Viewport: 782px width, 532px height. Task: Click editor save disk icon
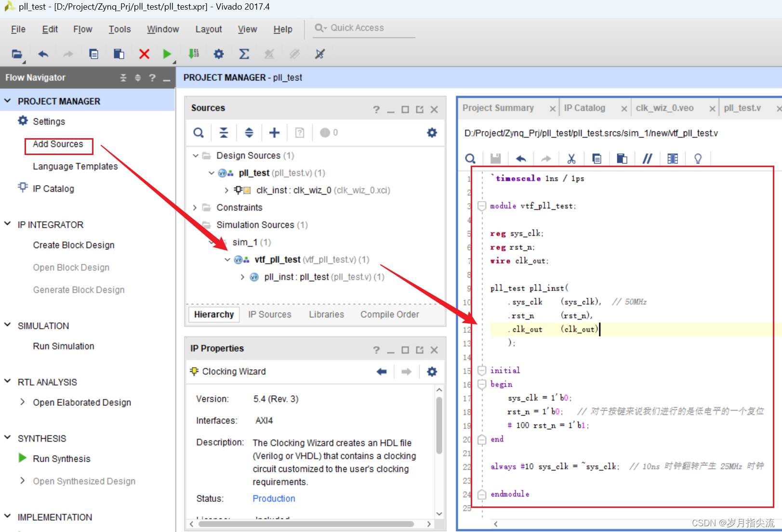pyautogui.click(x=496, y=158)
